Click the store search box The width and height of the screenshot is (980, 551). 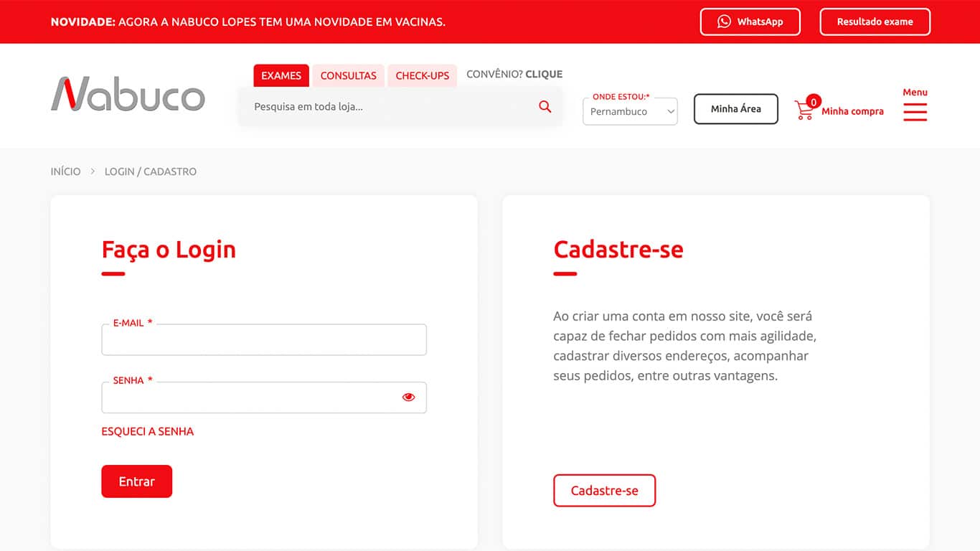coord(387,107)
